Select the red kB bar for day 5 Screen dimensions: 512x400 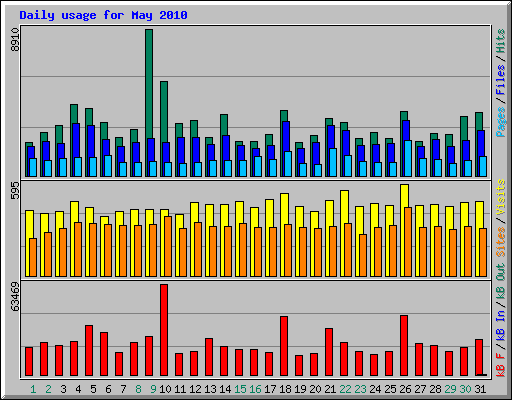pos(89,351)
